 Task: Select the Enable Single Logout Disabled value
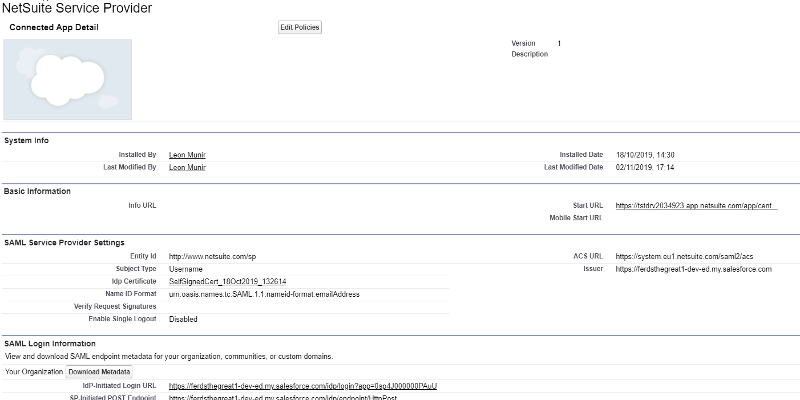pyautogui.click(x=183, y=319)
